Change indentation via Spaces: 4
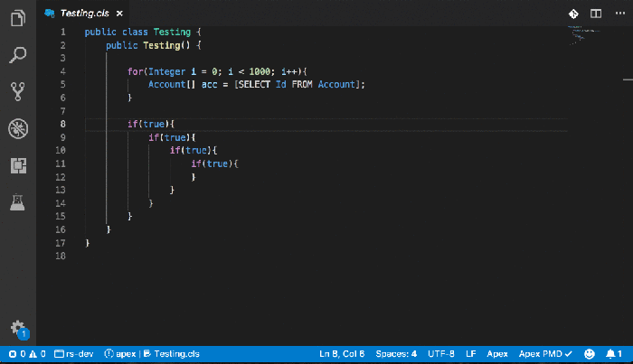 396,354
